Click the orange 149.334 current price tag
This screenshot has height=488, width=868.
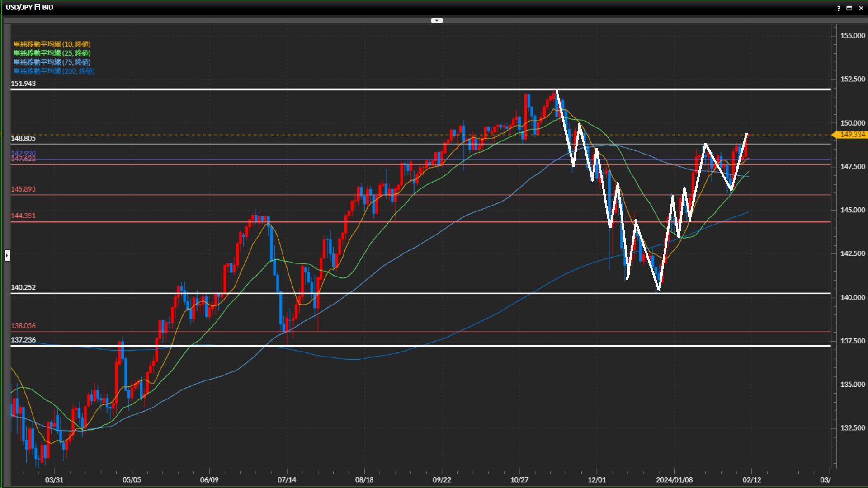point(852,135)
